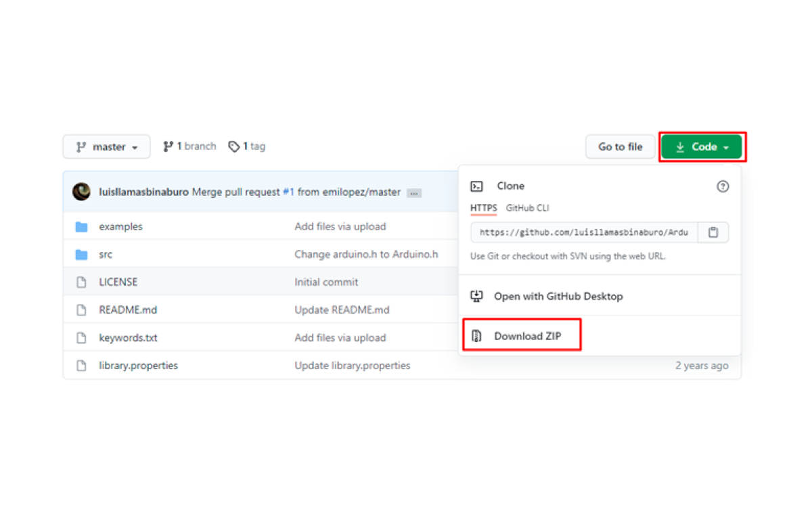
Task: Open the src folder name
Action: point(106,255)
